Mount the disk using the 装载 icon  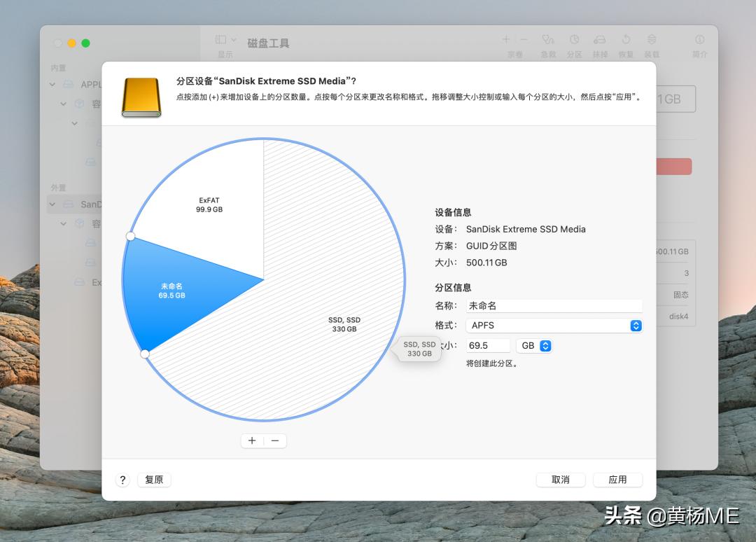tap(652, 40)
